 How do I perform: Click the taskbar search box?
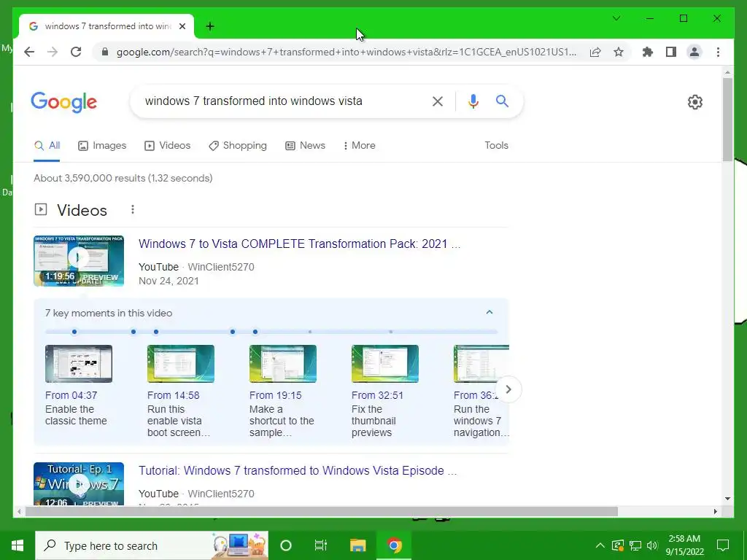(152, 545)
